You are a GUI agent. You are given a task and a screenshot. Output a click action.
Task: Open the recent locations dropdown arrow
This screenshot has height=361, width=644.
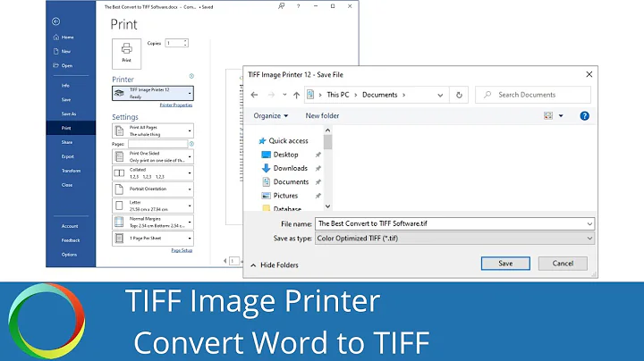click(284, 95)
